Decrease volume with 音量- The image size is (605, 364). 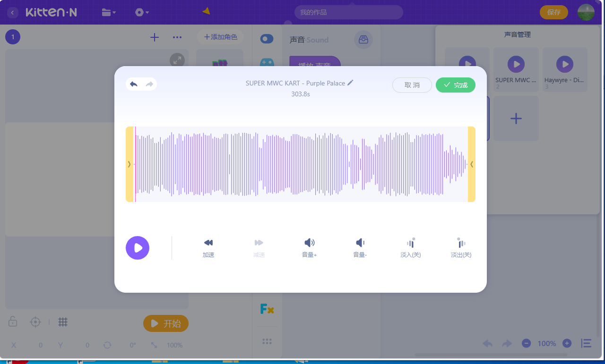tap(360, 248)
